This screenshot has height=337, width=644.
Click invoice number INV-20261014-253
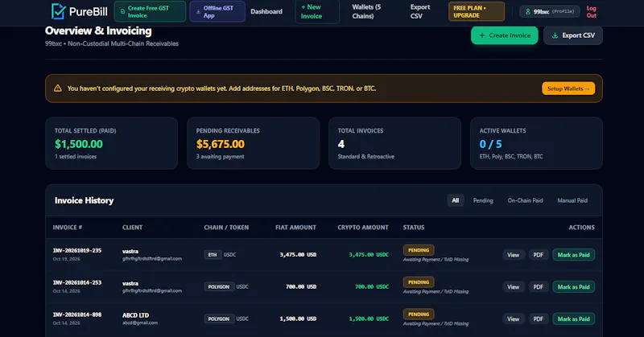coord(77,282)
